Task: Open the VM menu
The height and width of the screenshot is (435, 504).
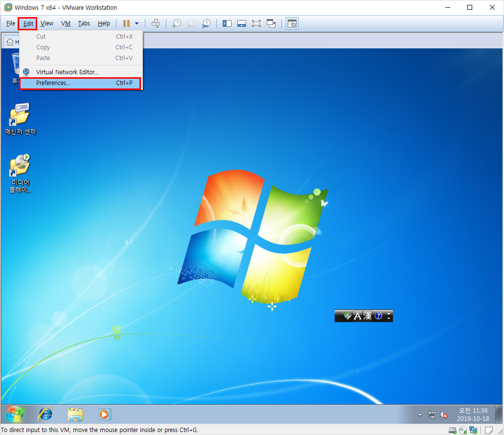Action: point(66,23)
